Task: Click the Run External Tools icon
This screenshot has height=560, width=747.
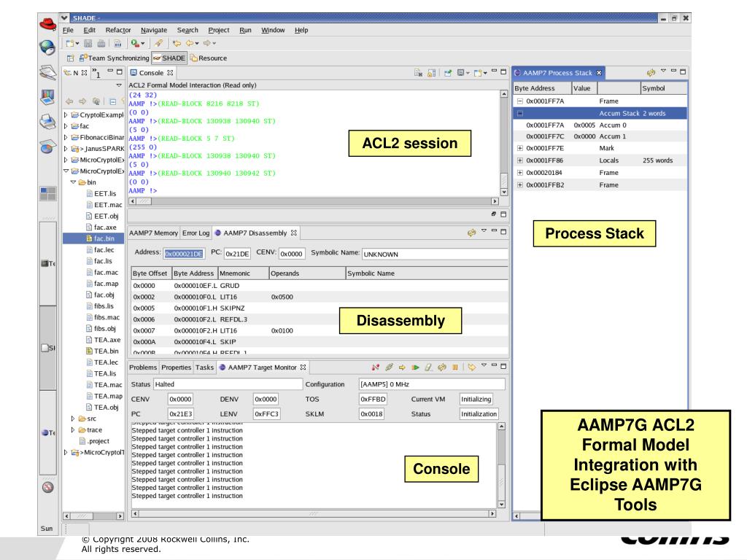Action: [135, 43]
